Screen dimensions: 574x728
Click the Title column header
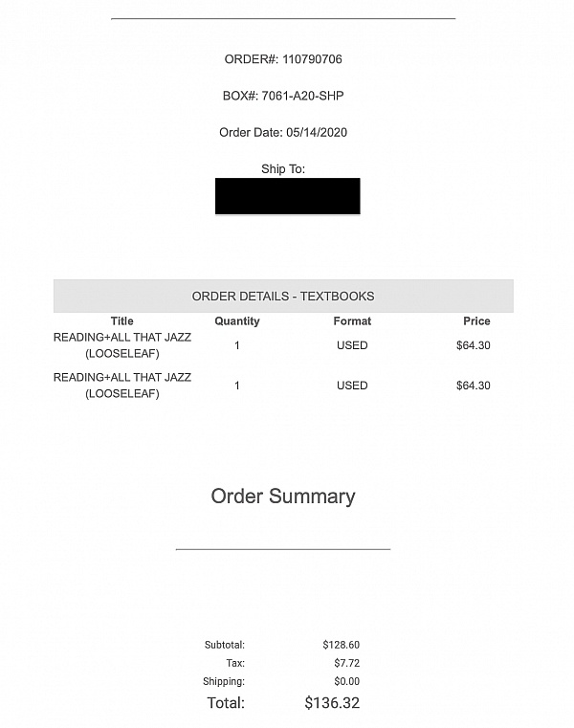[121, 320]
